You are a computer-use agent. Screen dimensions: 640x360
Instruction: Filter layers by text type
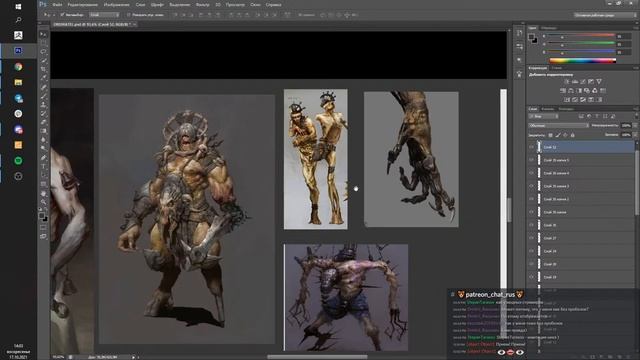click(597, 116)
